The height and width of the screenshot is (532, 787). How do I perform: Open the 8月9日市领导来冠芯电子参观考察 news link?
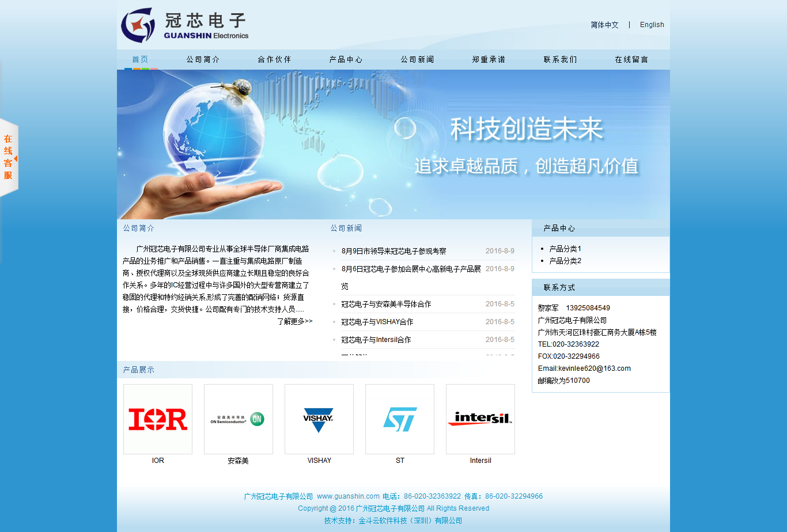click(395, 251)
